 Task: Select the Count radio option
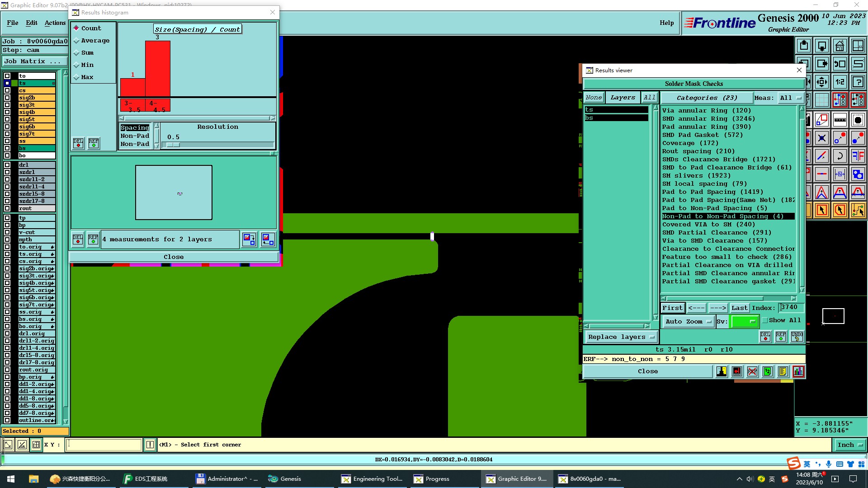[x=76, y=28]
